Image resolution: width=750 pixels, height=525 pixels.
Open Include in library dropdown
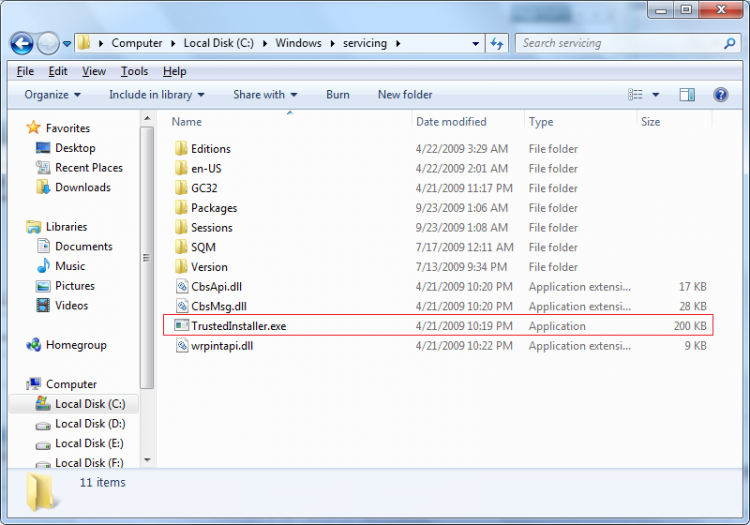click(157, 95)
